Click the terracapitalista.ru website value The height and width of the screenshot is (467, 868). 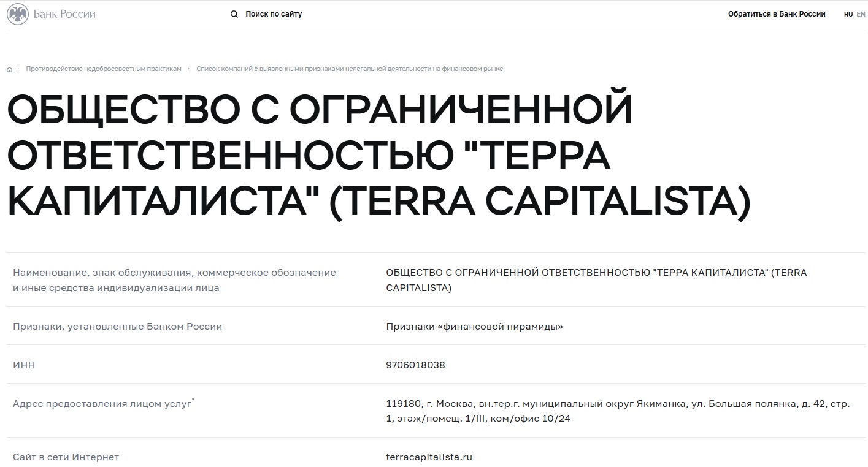point(429,457)
